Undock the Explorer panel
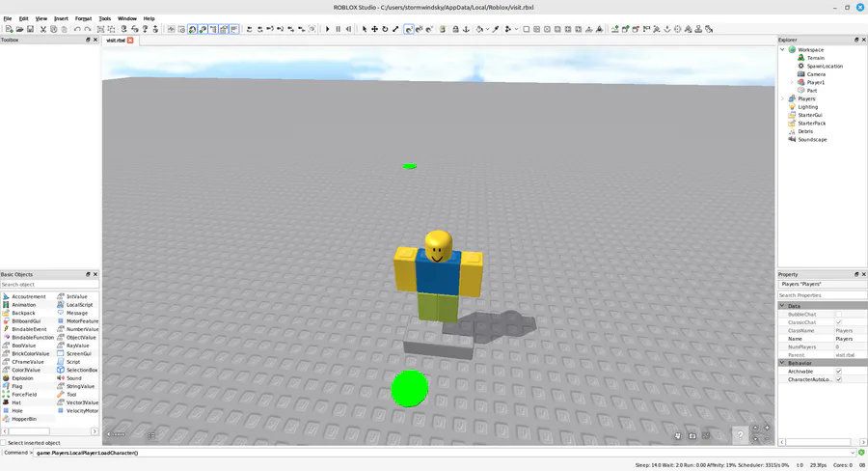This screenshot has height=471, width=868. pos(855,40)
